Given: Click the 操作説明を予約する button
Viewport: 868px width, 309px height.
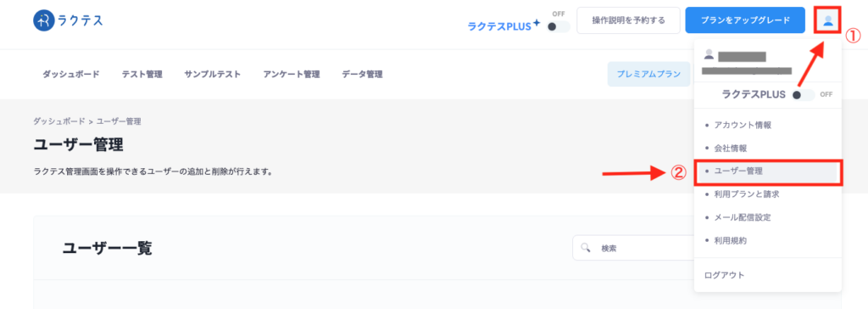Looking at the screenshot, I should (x=628, y=20).
